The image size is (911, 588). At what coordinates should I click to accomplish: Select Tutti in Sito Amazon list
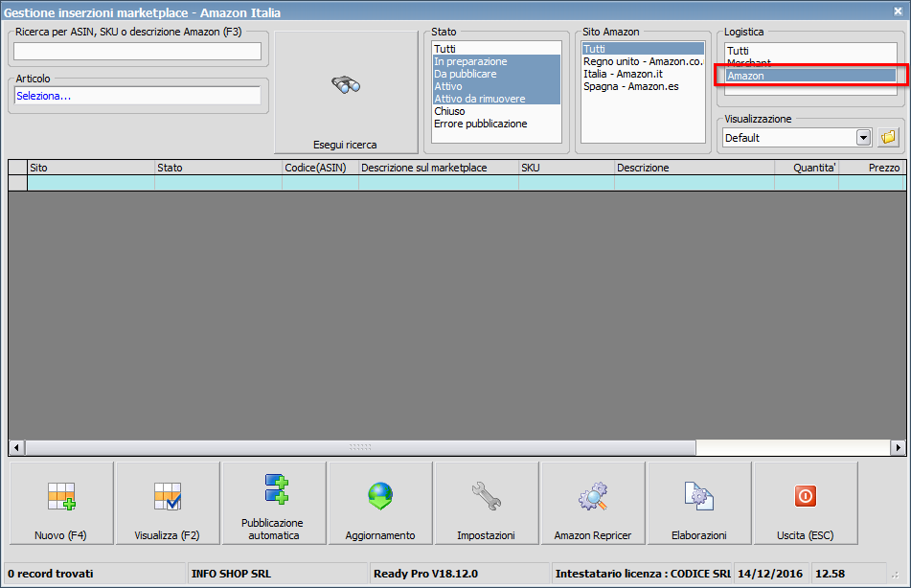[x=643, y=49]
